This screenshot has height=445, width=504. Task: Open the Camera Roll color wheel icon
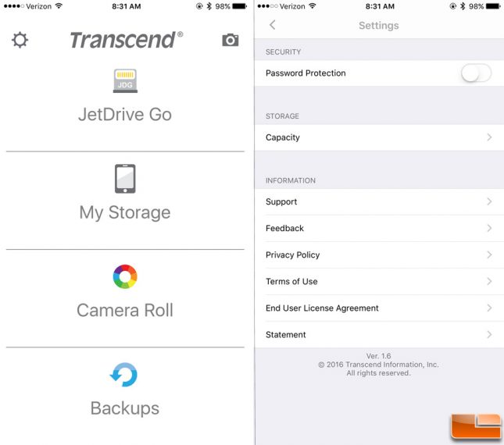point(125,276)
